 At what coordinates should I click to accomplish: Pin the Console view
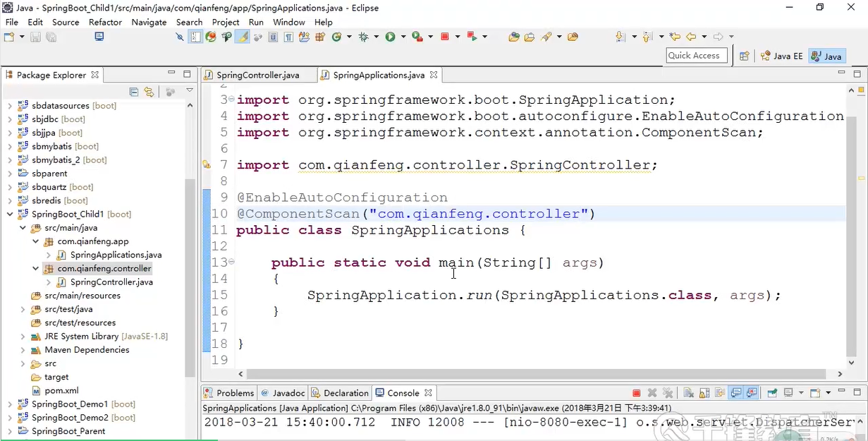[772, 393]
